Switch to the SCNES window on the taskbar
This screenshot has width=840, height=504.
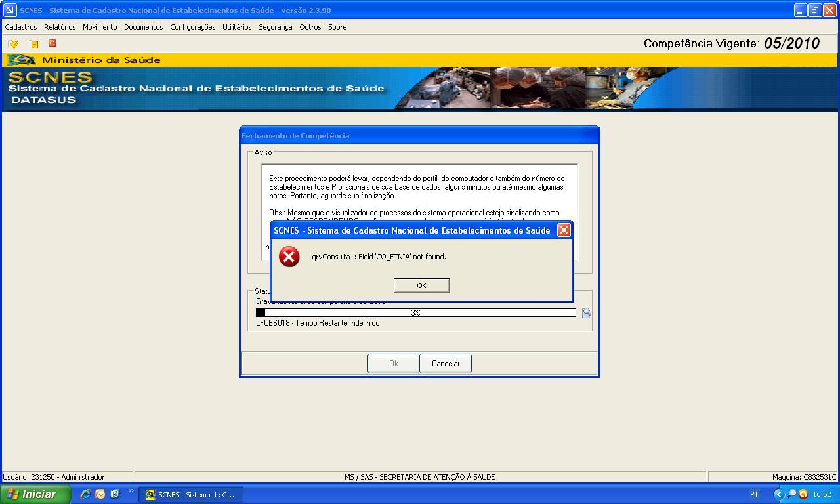pyautogui.click(x=191, y=494)
